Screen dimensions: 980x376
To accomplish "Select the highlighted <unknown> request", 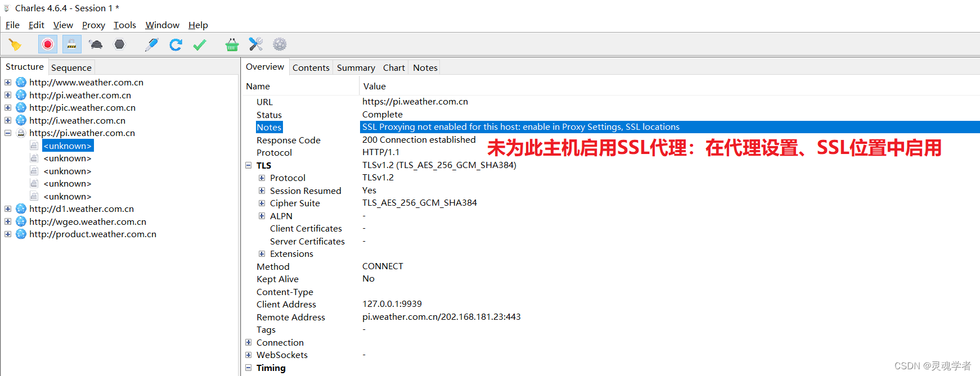I will 68,146.
